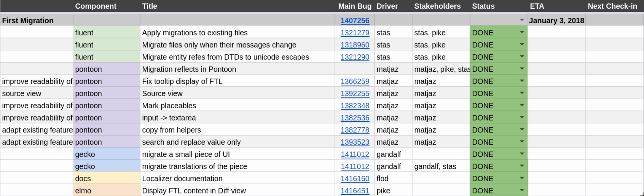Select the Title column header
644x196 pixels.
point(238,6)
